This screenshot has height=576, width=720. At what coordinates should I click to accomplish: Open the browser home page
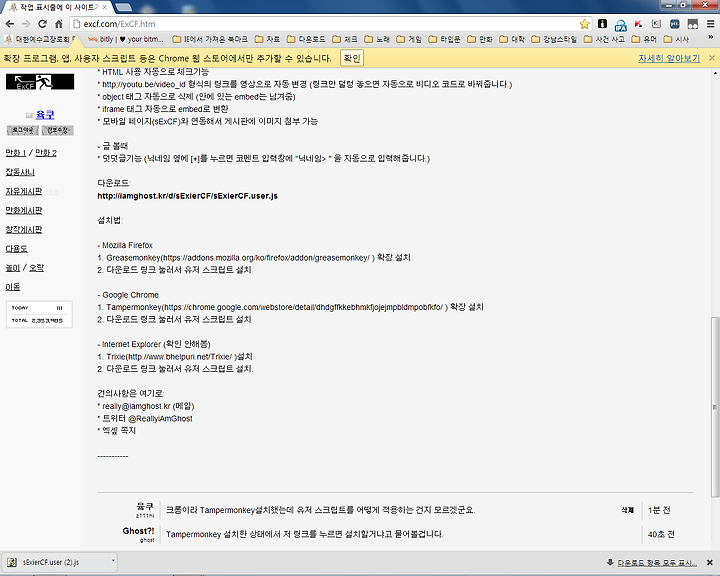tap(59, 24)
